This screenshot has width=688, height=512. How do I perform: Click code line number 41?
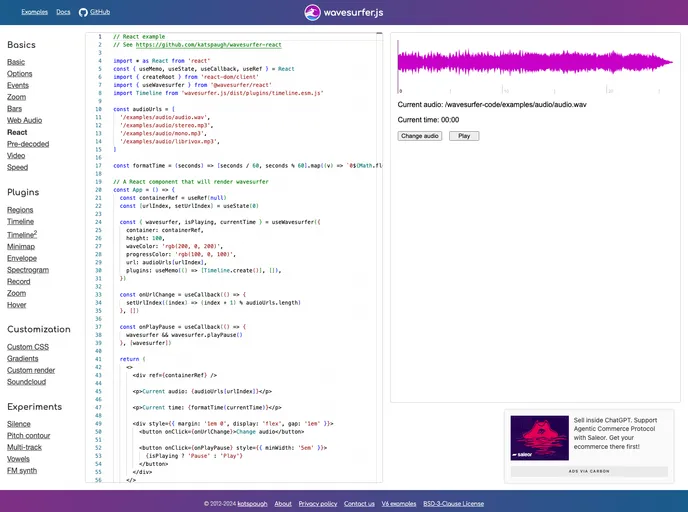[x=98, y=359]
